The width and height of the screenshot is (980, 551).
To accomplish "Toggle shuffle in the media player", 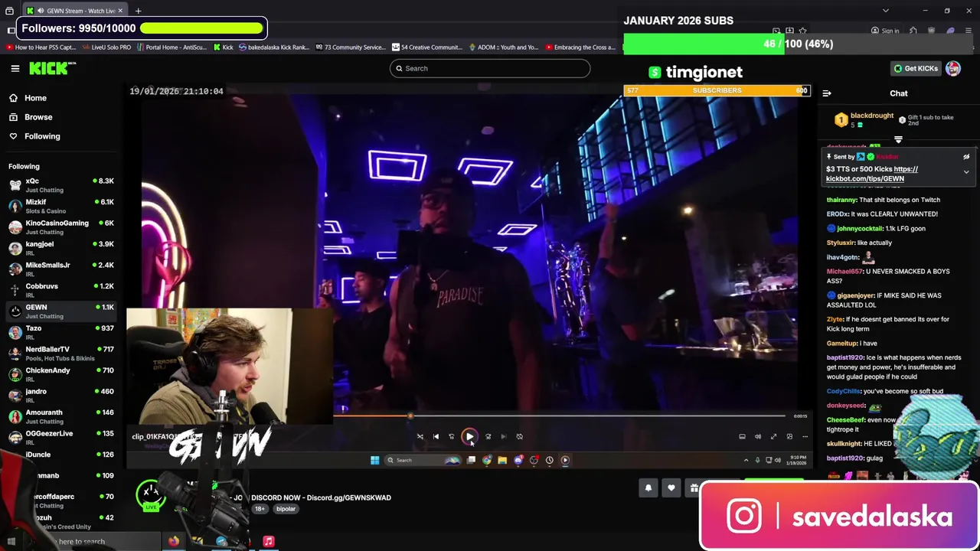I will [420, 436].
